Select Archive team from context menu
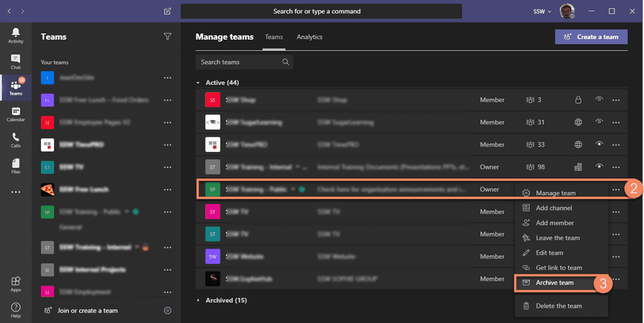Image resolution: width=644 pixels, height=323 pixels. tap(554, 283)
